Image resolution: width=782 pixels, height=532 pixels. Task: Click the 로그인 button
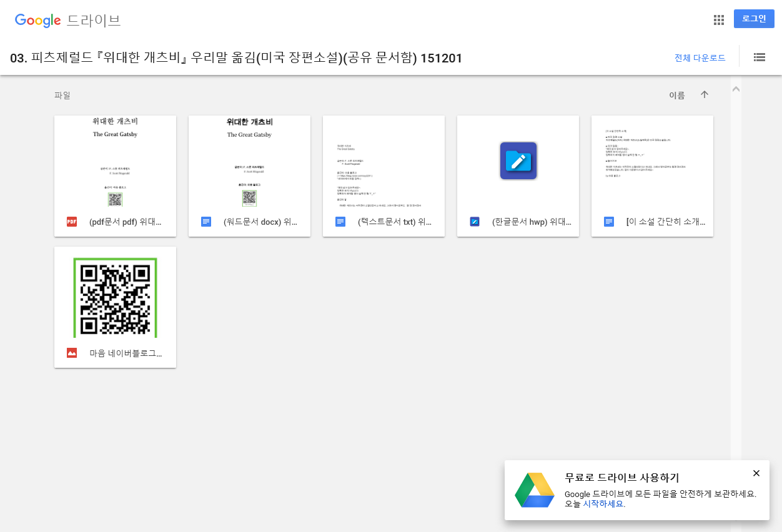(754, 19)
